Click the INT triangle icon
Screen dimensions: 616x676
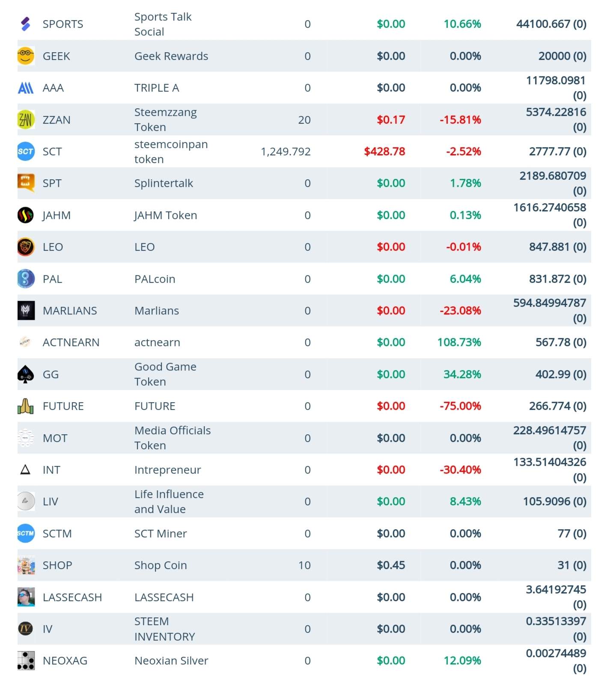click(x=26, y=470)
